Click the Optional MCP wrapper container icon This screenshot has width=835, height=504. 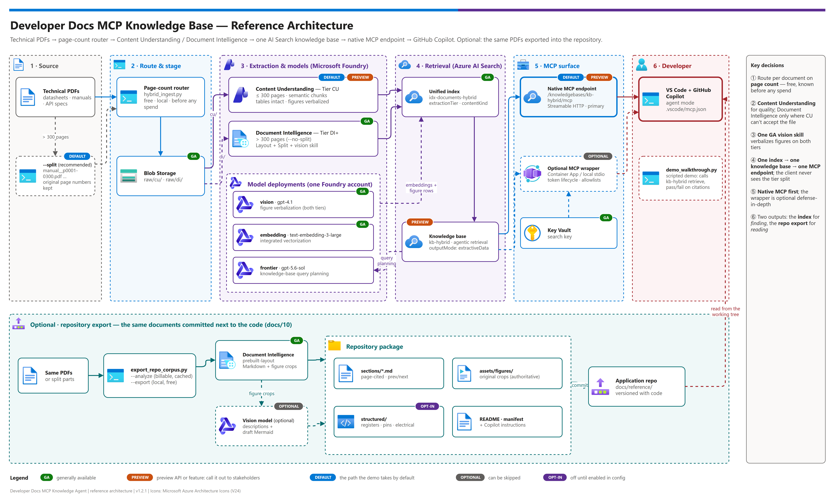tap(532, 173)
